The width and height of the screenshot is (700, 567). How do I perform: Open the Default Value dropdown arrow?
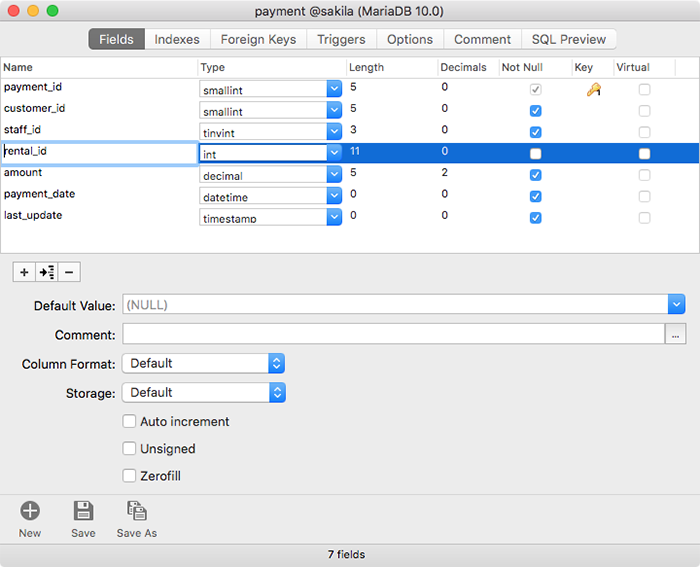tap(676, 304)
